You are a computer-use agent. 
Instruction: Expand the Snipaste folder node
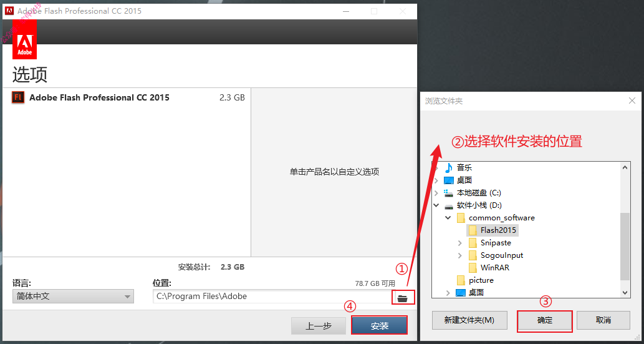460,243
